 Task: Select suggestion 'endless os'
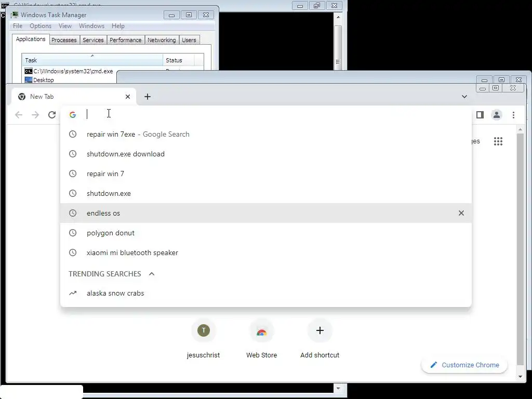[265, 213]
